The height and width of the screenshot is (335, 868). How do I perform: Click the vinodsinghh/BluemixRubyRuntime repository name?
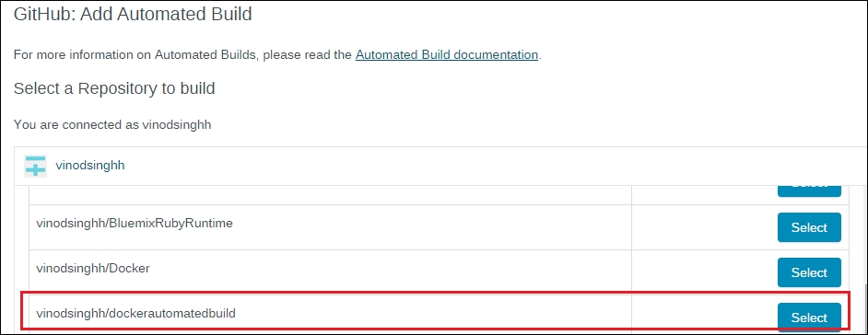coord(135,224)
